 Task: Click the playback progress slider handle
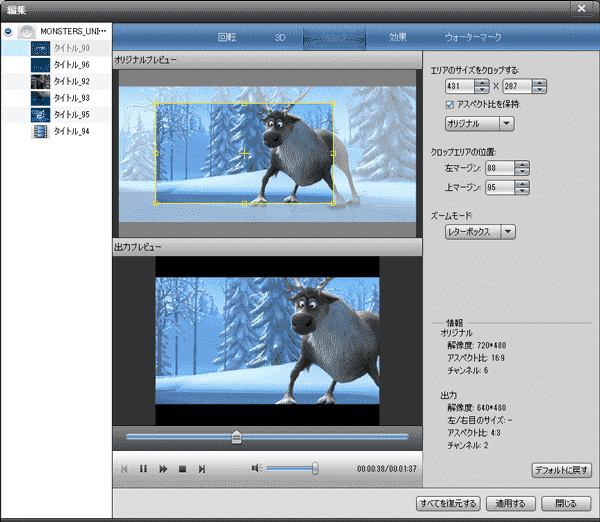point(236,437)
